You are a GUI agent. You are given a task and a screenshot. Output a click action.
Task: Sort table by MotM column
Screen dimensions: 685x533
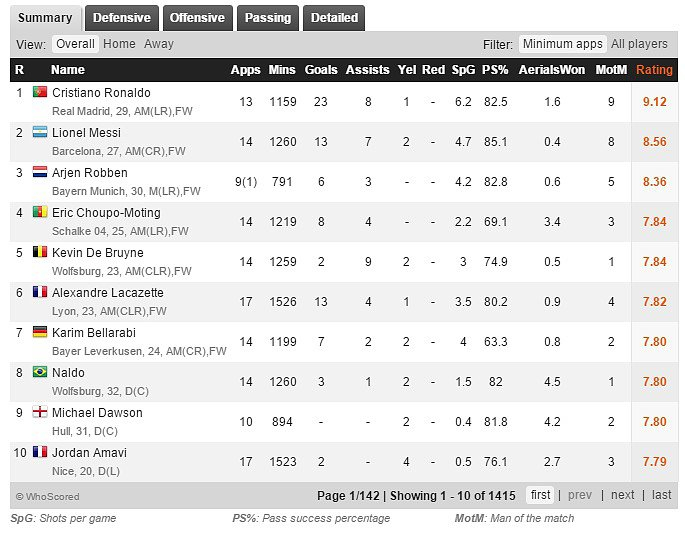(x=611, y=70)
